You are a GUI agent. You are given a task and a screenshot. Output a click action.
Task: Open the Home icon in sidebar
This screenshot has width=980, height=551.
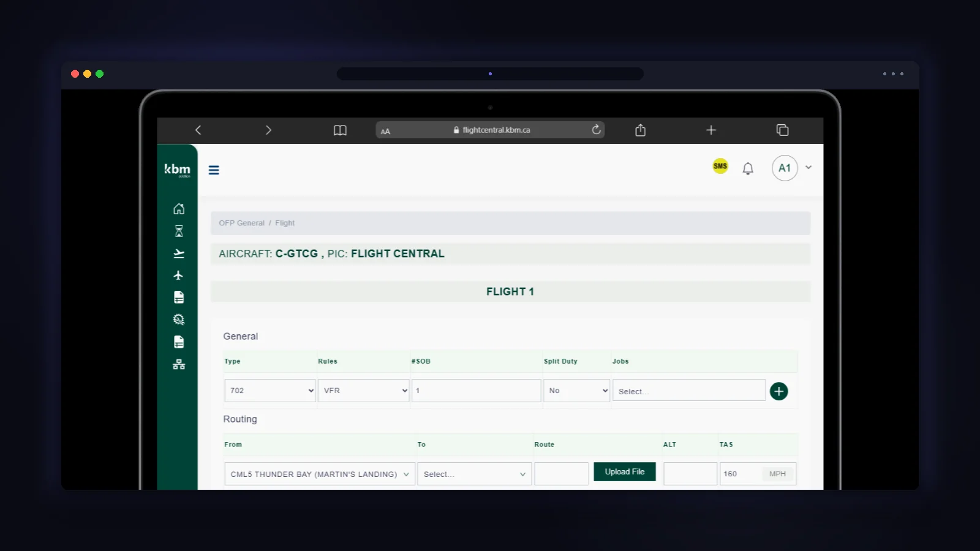pyautogui.click(x=179, y=209)
